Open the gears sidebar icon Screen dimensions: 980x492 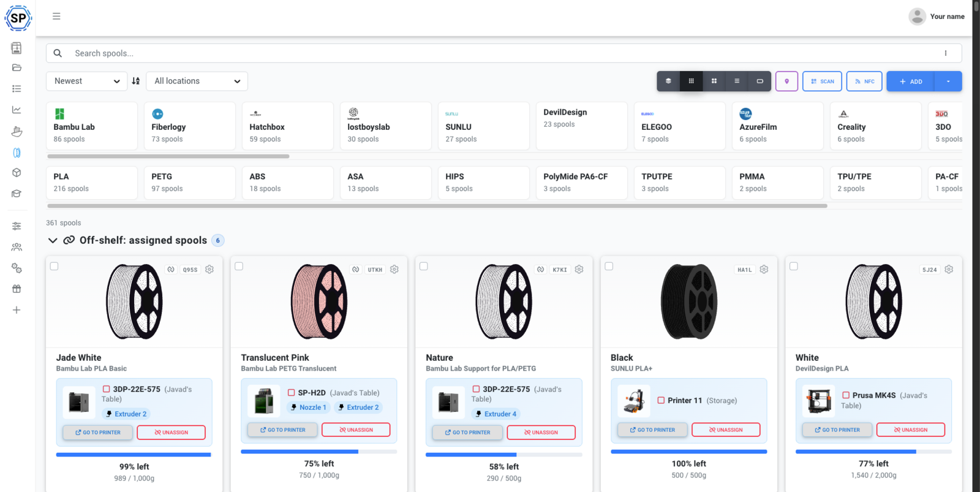17,268
